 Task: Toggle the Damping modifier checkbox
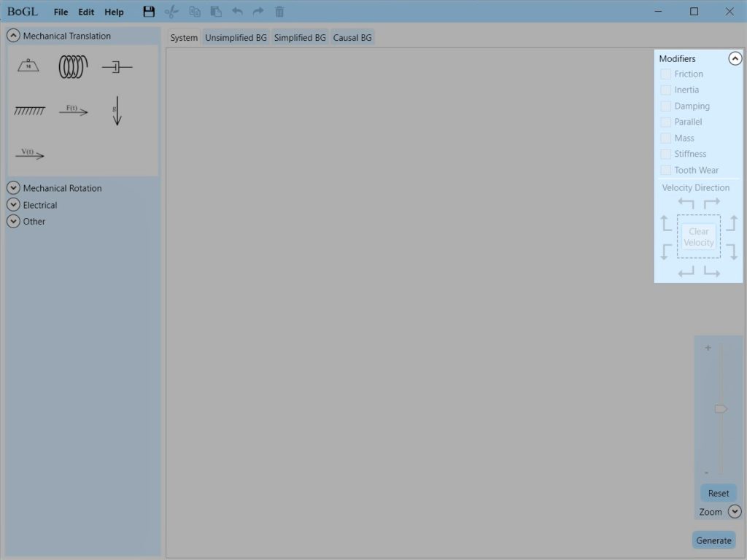665,106
